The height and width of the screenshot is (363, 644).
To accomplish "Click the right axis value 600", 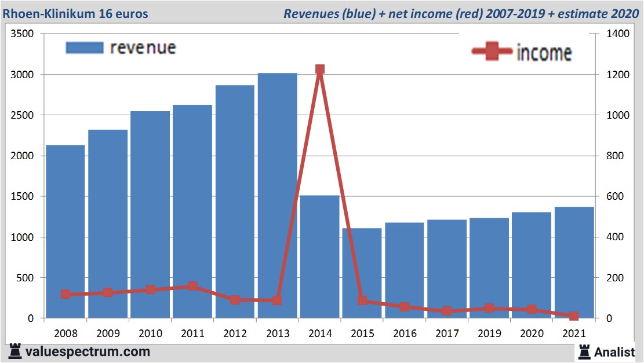I will [x=615, y=196].
